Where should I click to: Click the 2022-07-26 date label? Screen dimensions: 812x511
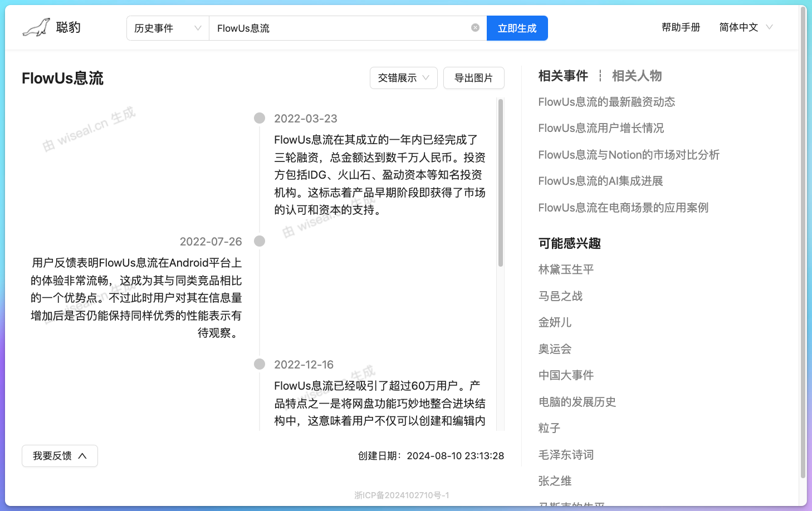[x=211, y=242]
